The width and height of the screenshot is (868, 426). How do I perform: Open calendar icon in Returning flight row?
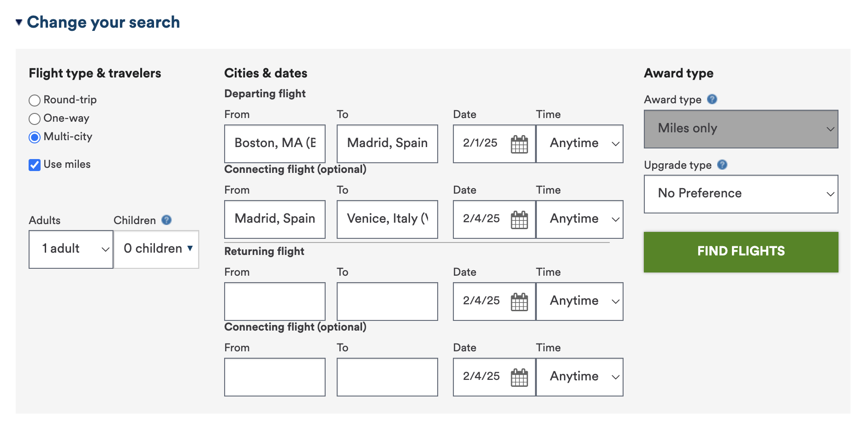click(x=519, y=302)
